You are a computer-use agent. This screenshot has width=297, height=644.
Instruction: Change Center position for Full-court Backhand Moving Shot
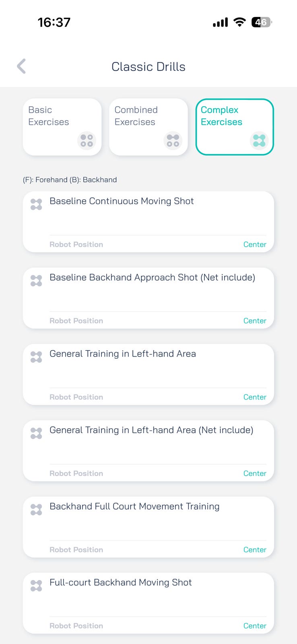pyautogui.click(x=255, y=626)
